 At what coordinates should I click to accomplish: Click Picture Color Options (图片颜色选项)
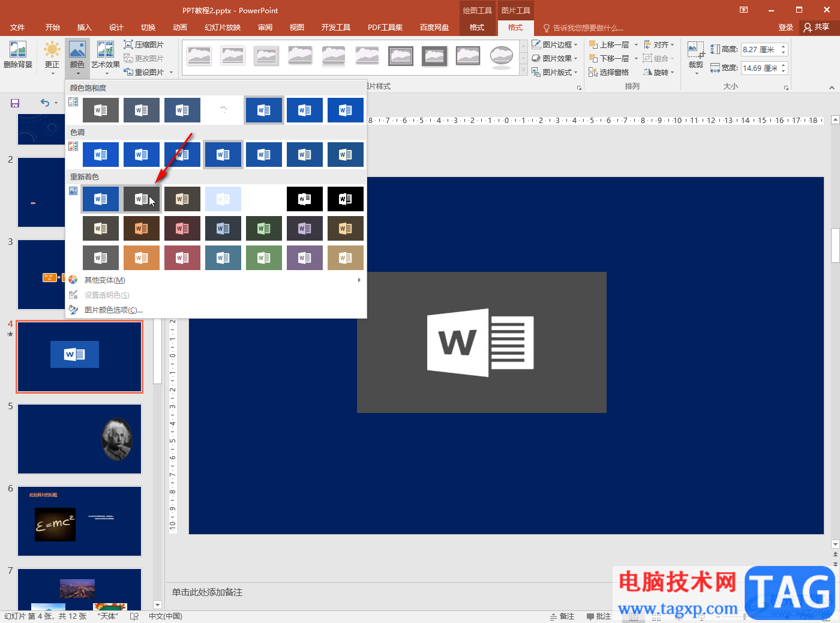tap(216, 310)
